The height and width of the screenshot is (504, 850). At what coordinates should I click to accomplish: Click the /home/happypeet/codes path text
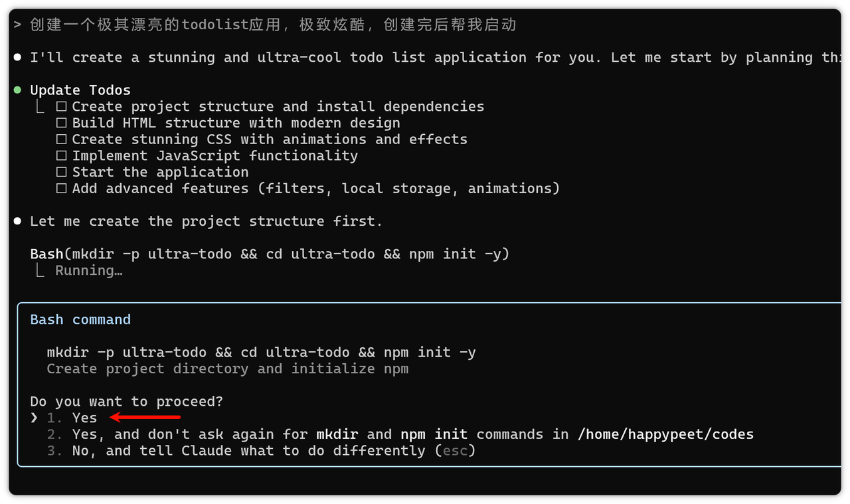click(665, 434)
